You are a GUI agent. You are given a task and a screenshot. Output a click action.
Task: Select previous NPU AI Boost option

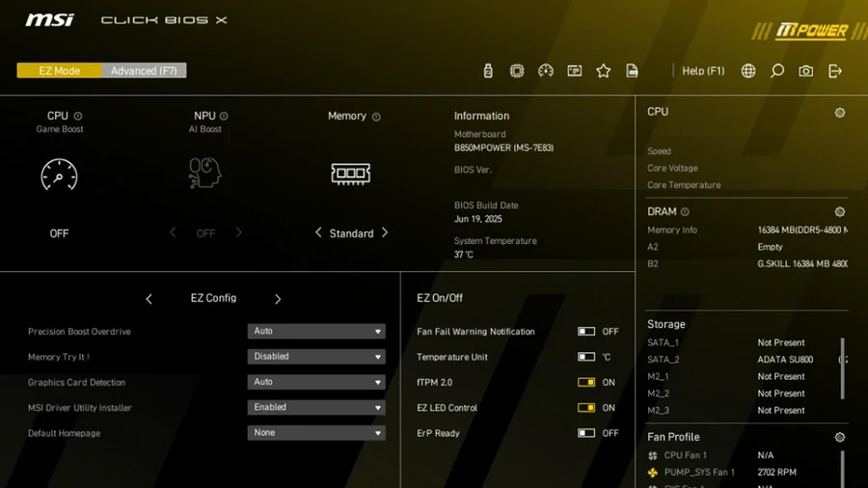(x=173, y=232)
